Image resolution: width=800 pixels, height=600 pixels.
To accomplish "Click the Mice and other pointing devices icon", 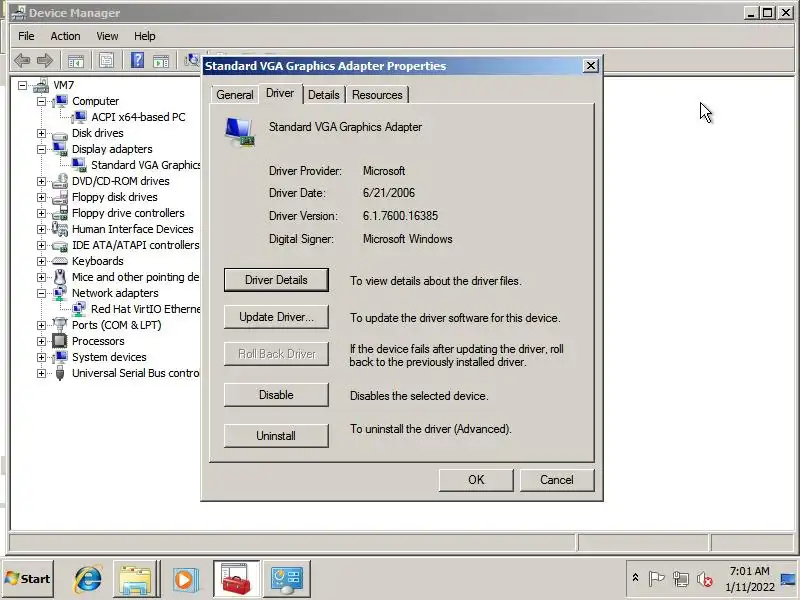I will (x=60, y=277).
